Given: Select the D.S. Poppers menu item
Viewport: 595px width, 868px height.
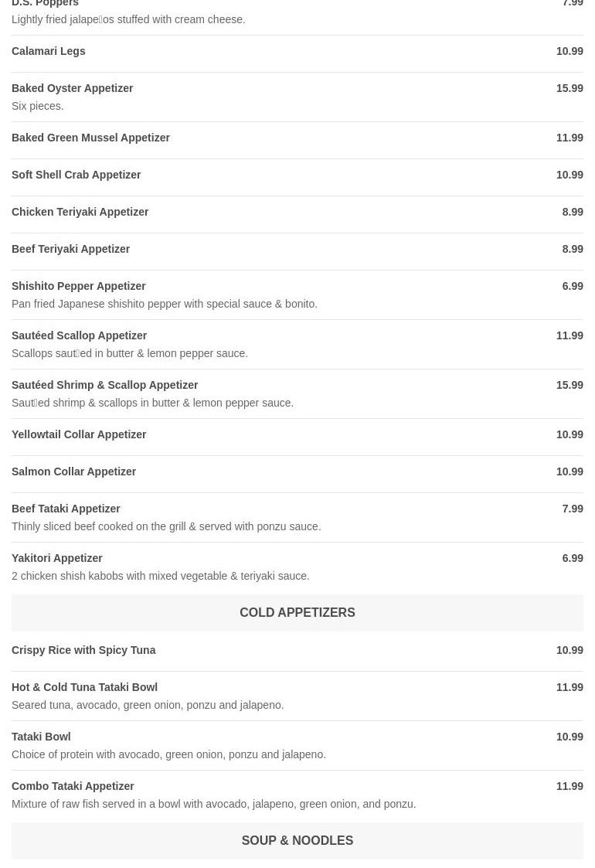Looking at the screenshot, I should point(46,5).
